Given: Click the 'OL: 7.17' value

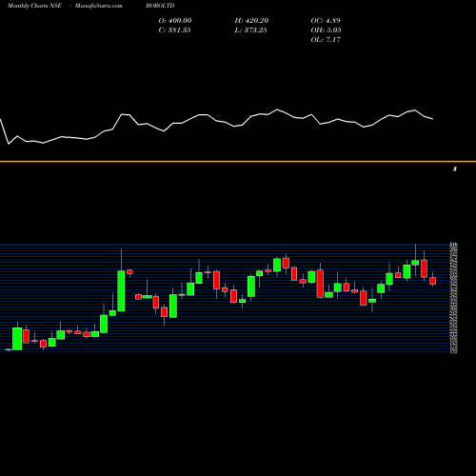Looking at the screenshot, I should click(x=326, y=40).
